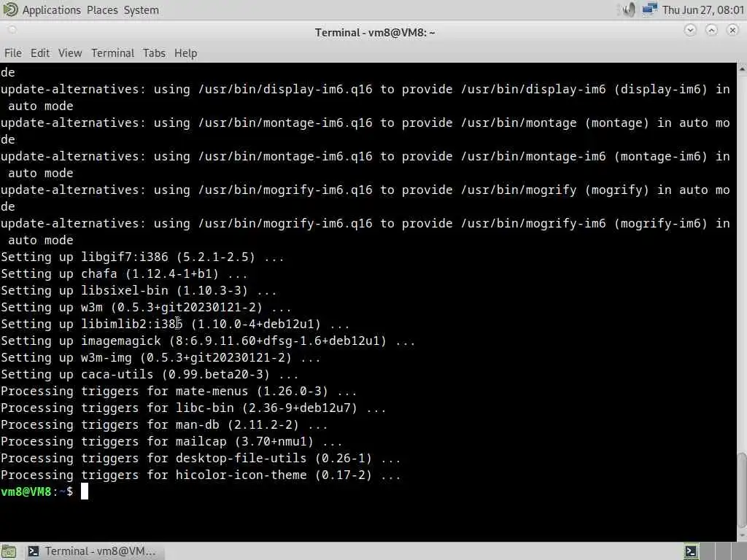Click the terminal icon in bottom-right panel
Viewport: 747px width, 560px height.
691,551
